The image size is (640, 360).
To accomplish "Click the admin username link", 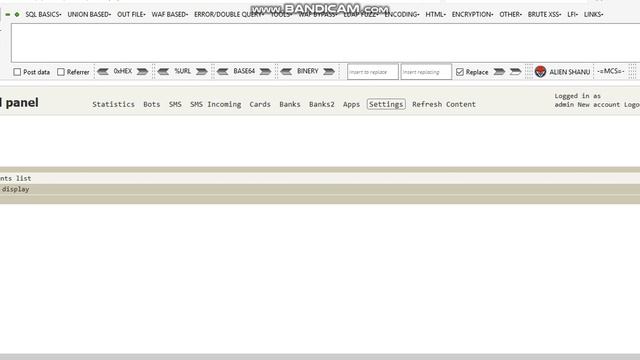I will click(564, 105).
